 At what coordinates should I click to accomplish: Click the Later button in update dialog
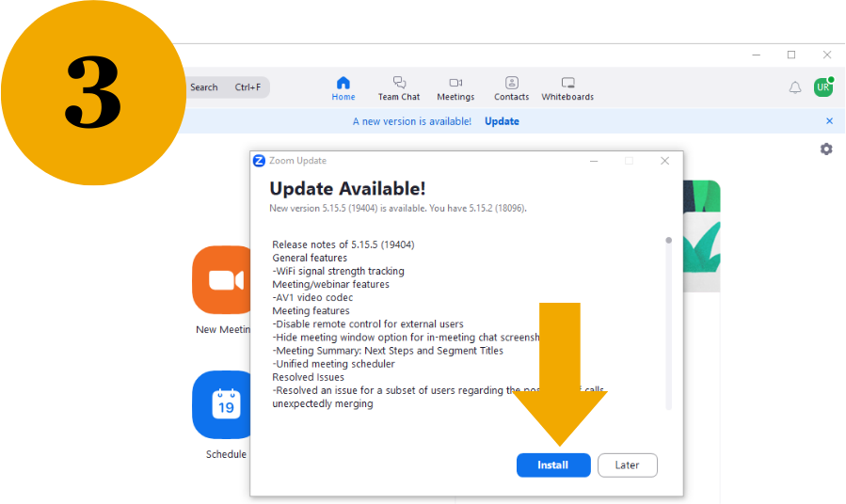point(628,465)
